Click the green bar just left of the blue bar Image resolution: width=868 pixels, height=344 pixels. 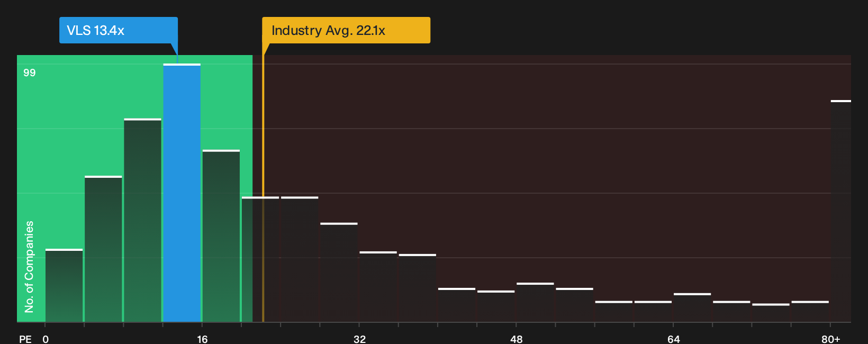point(143,220)
